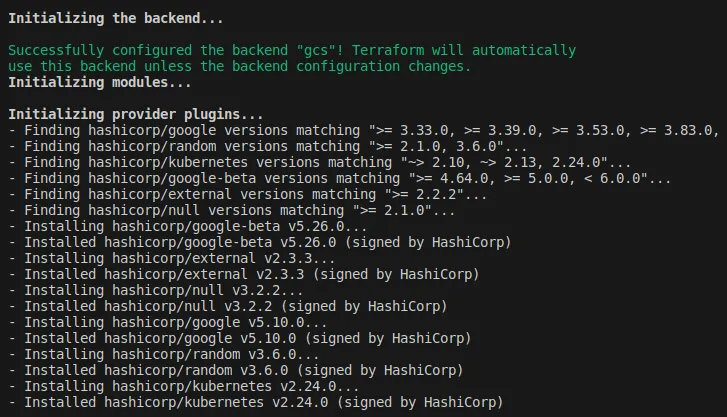Click the "Installed hashicorp/google v5.10.0" line
This screenshot has height=417, width=727.
[x=240, y=339]
